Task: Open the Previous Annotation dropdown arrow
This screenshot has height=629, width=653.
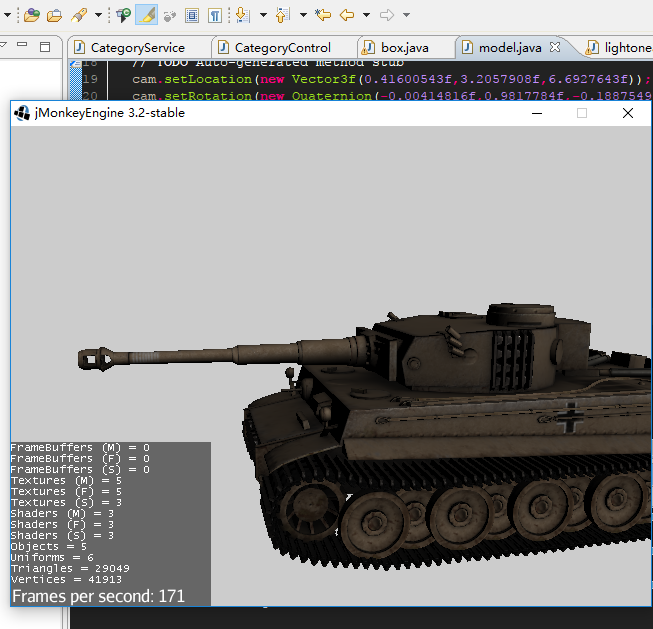Action: click(303, 15)
